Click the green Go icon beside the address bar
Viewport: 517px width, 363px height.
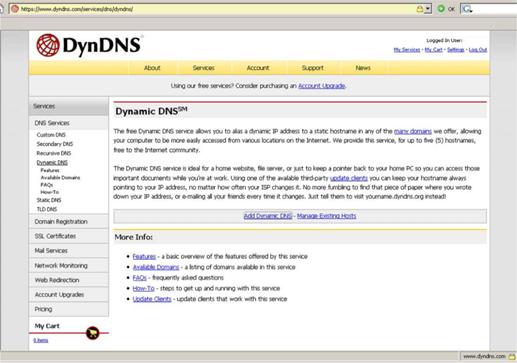click(441, 9)
